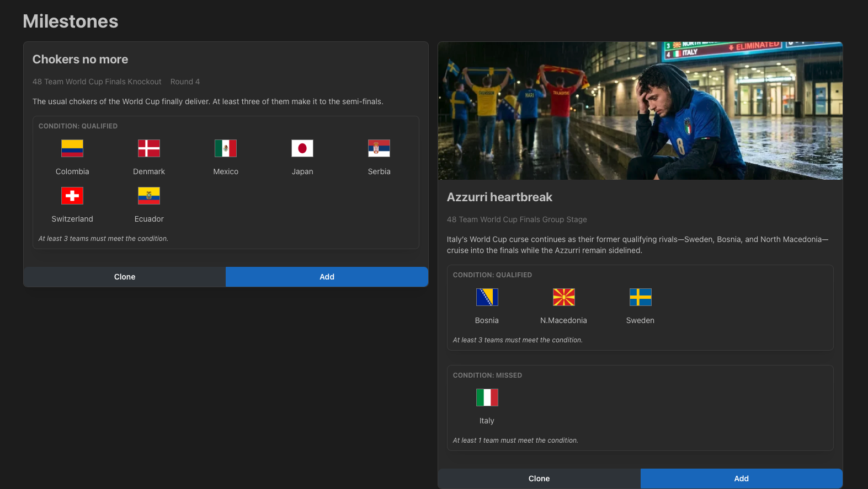Add the Azzurri heartbreak milestone
Viewport: 868px width, 489px height.
coord(742,479)
